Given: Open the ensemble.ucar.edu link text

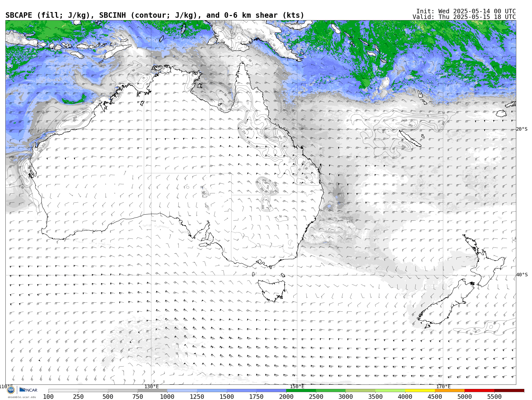Looking at the screenshot, I should click(x=22, y=397).
